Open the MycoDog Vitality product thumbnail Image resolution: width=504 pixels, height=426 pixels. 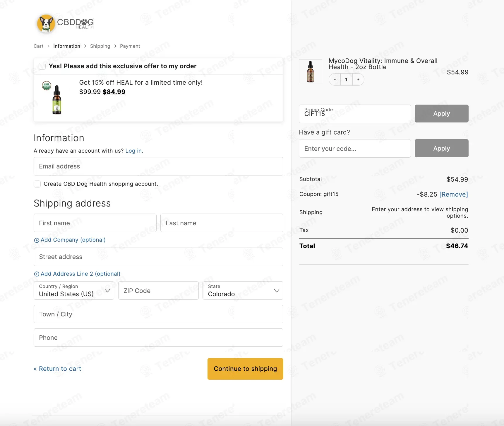point(311,71)
